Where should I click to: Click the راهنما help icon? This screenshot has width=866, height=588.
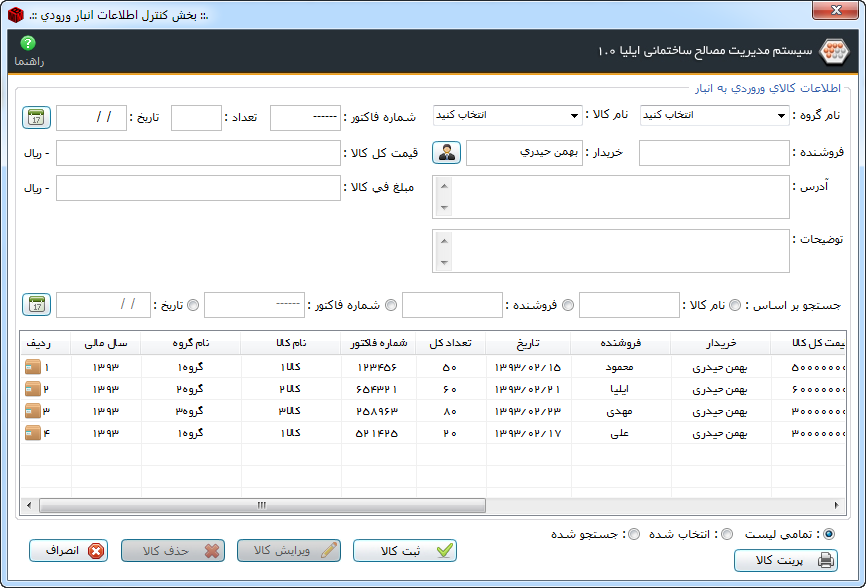[x=28, y=44]
